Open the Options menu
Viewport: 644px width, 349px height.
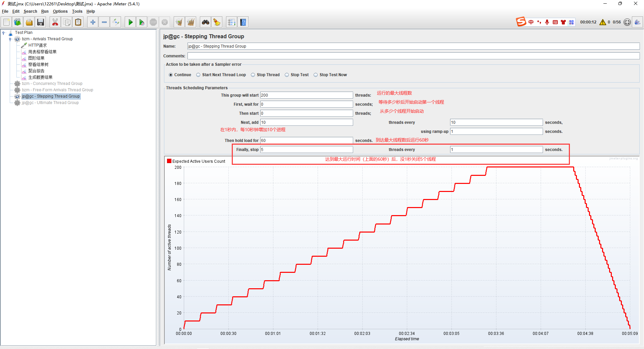pos(60,11)
